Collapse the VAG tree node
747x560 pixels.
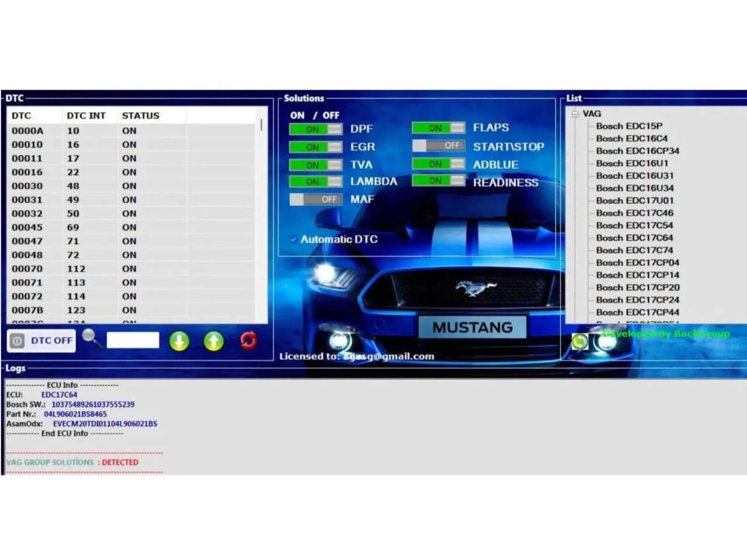click(x=575, y=114)
